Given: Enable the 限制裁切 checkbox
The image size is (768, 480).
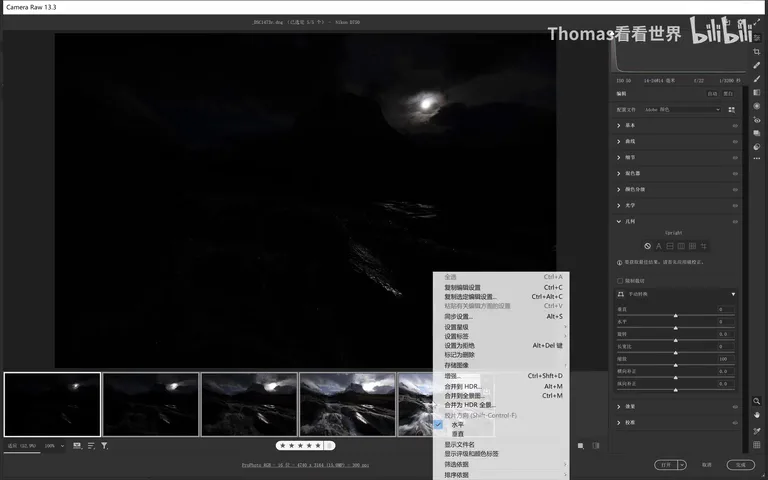Looking at the screenshot, I should pos(620,281).
